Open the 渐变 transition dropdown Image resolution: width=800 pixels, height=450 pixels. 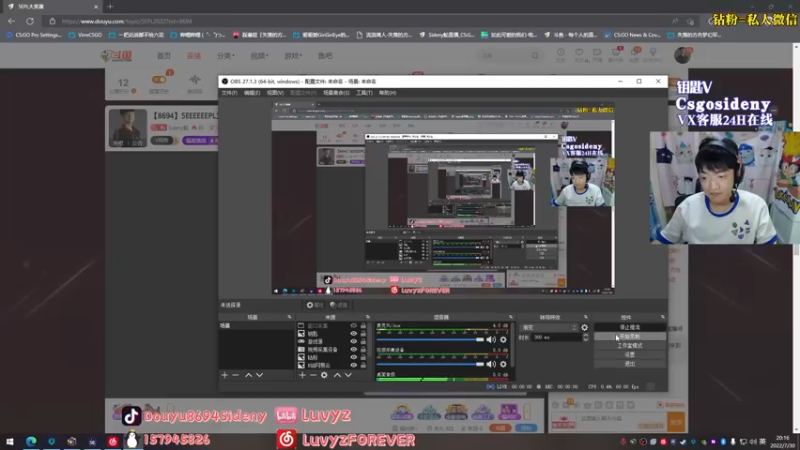coord(549,328)
